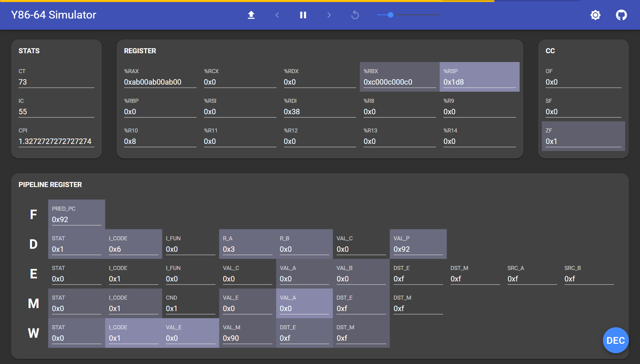Select Decode stage R_A value 0x3
The width and height of the screenshot is (640, 364).
(248, 249)
